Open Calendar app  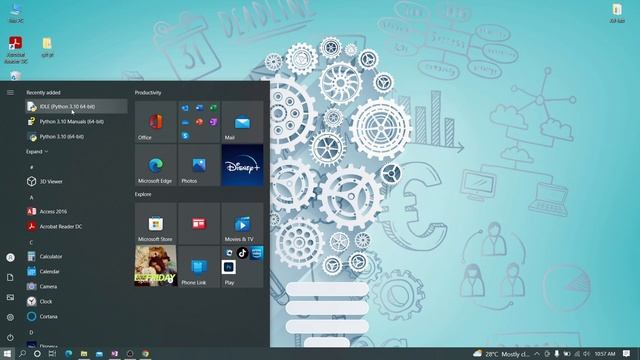pyautogui.click(x=76, y=271)
